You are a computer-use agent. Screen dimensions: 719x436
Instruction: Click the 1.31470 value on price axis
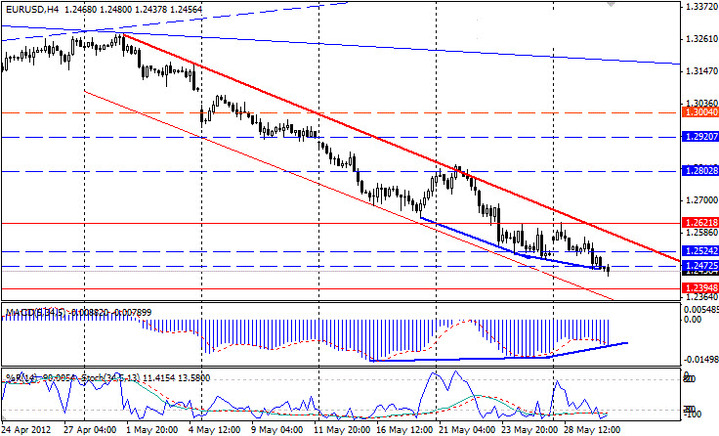698,72
